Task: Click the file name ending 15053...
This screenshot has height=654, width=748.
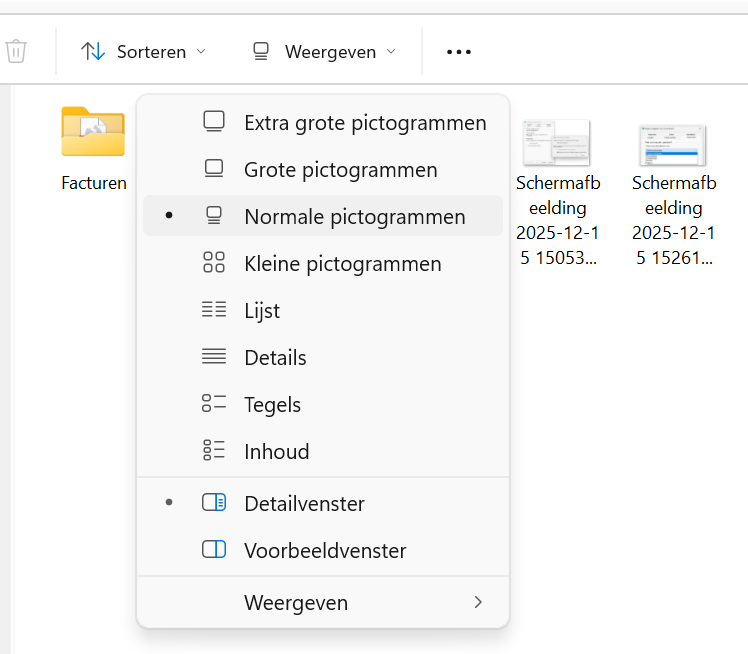Action: tap(558, 220)
